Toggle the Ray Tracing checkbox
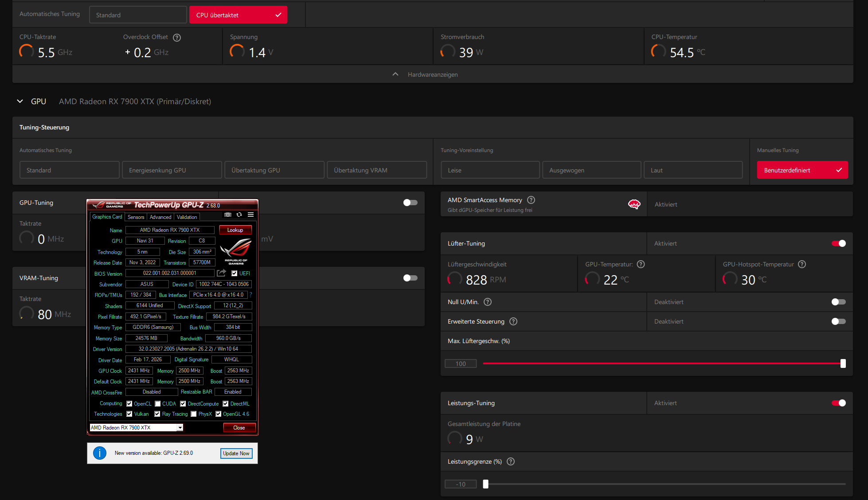 (157, 414)
